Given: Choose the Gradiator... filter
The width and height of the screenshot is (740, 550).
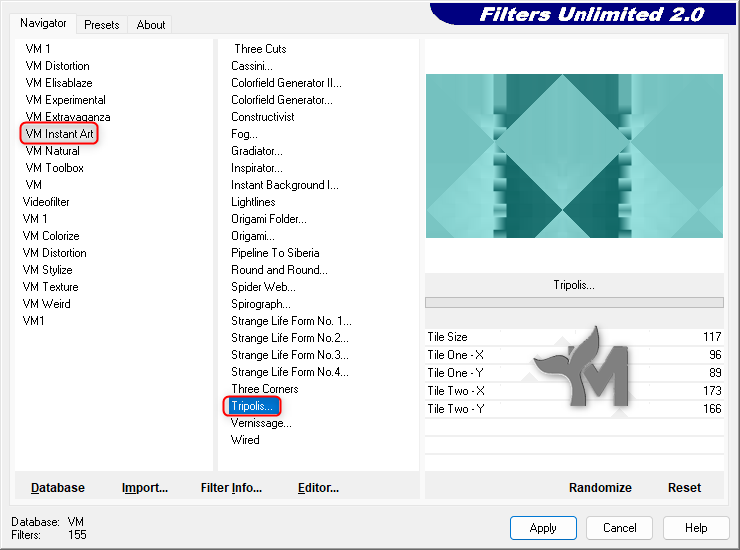Looking at the screenshot, I should (x=257, y=151).
